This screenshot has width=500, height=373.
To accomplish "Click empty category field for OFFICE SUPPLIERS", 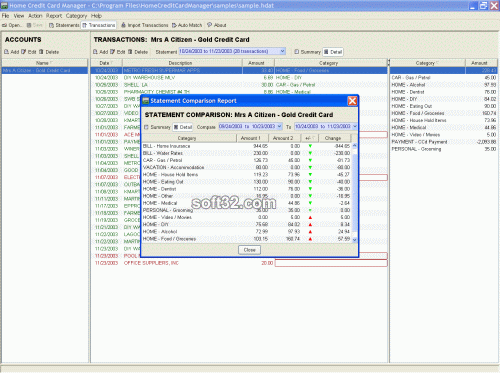I will pos(331,263).
